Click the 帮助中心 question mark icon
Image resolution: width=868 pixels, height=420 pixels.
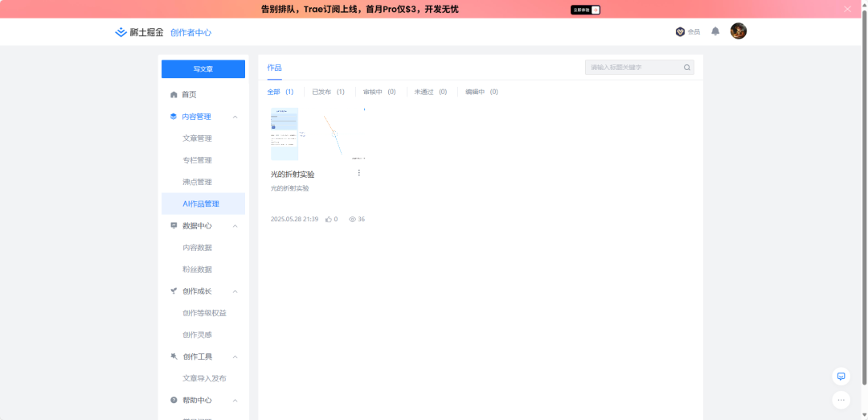[174, 400]
